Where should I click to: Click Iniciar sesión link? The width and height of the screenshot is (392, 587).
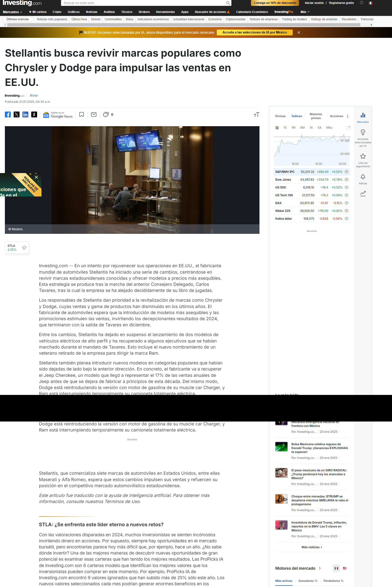point(314,3)
